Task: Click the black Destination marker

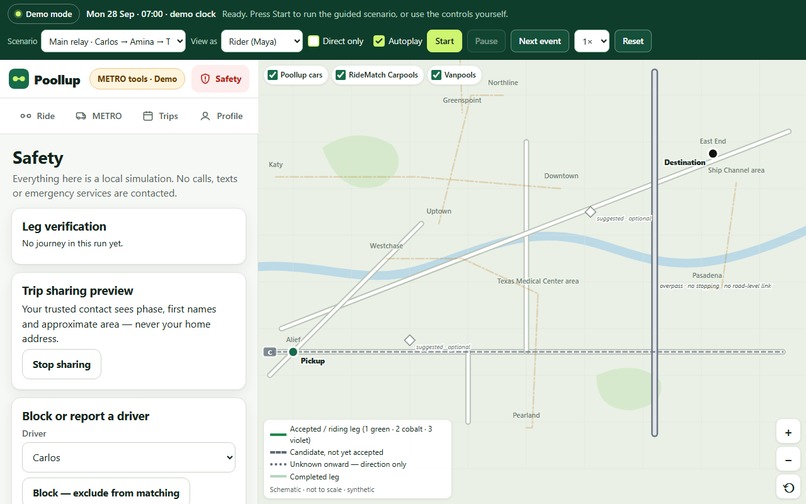Action: [712, 153]
